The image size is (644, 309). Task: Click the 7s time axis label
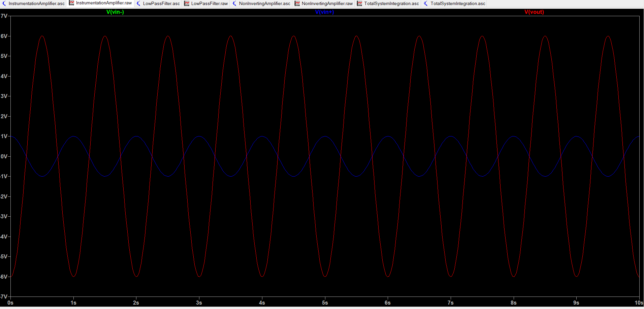point(451,303)
